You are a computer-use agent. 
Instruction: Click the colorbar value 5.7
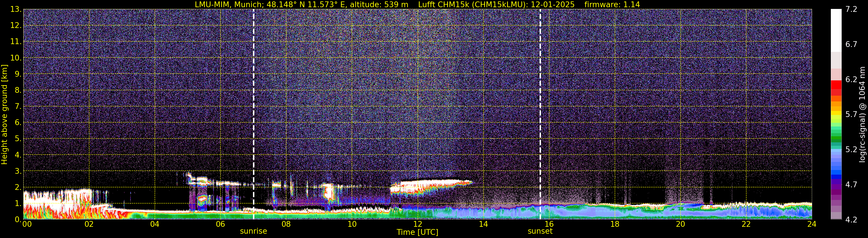coord(852,114)
